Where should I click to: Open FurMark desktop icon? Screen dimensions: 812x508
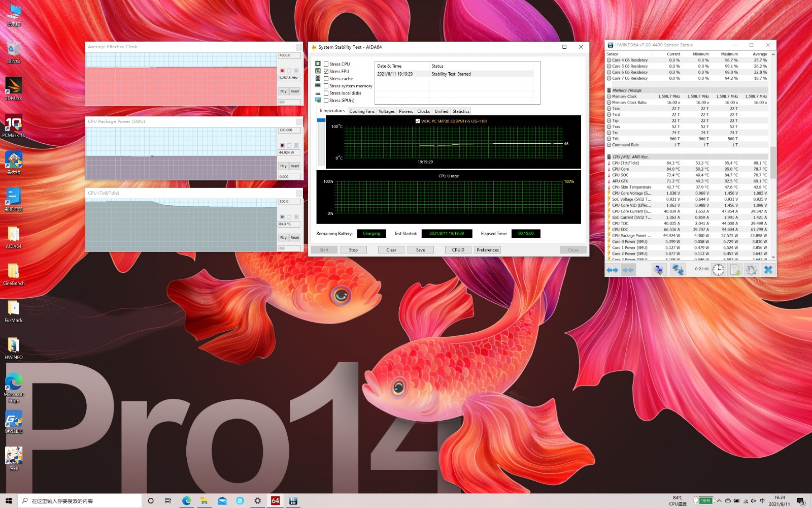14,311
